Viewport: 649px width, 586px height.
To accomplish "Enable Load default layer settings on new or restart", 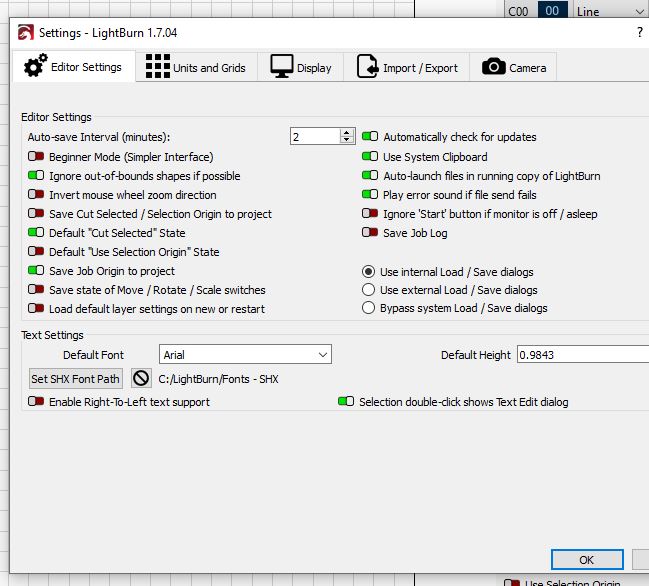I will [36, 309].
